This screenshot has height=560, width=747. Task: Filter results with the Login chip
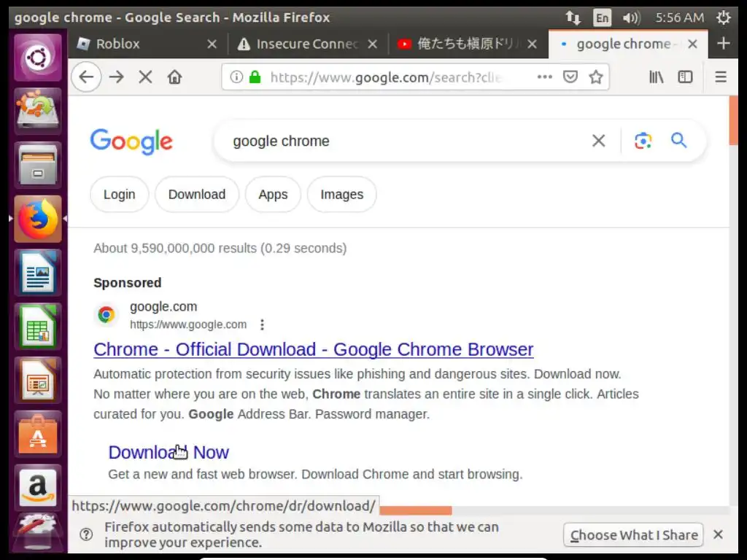120,194
